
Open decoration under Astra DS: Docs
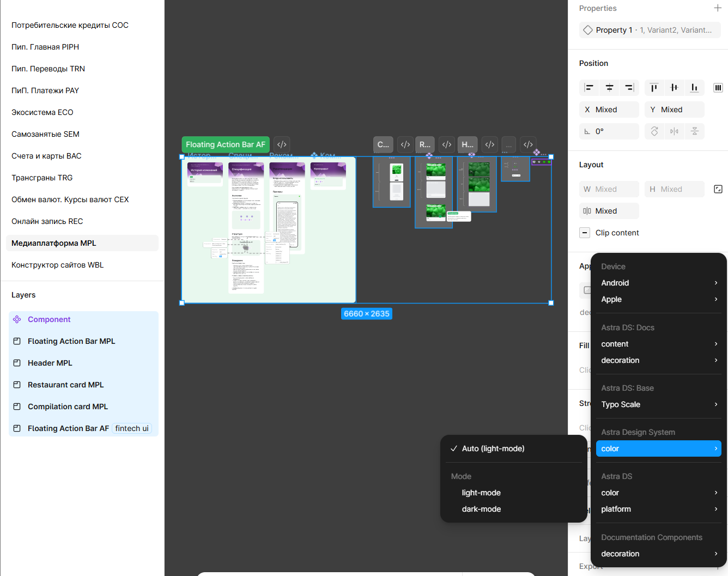659,360
